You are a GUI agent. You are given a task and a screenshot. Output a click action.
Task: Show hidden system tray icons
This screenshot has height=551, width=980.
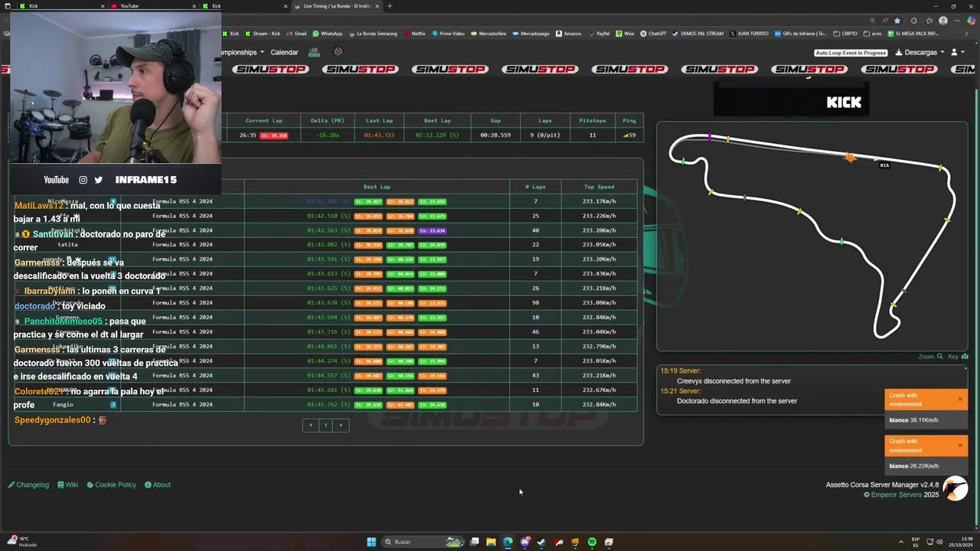tap(900, 542)
